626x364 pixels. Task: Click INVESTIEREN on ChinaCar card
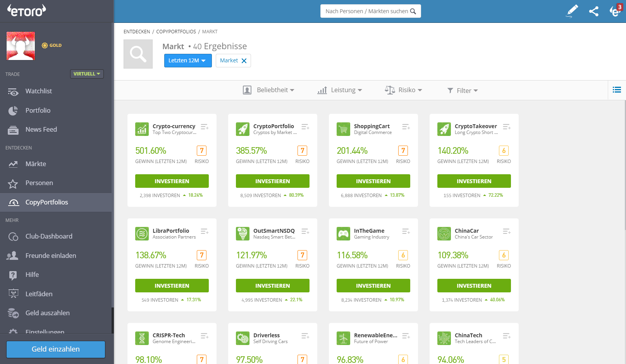474,286
